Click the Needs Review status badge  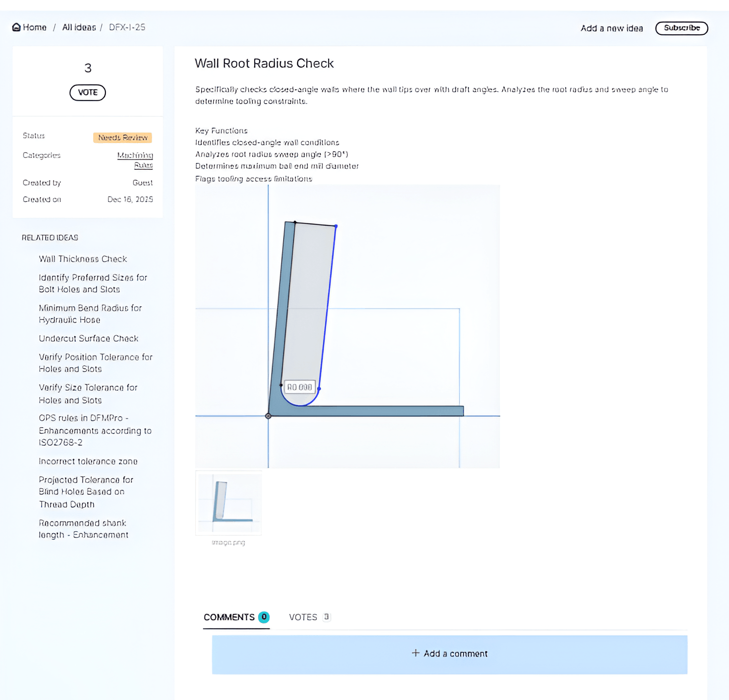click(x=123, y=137)
